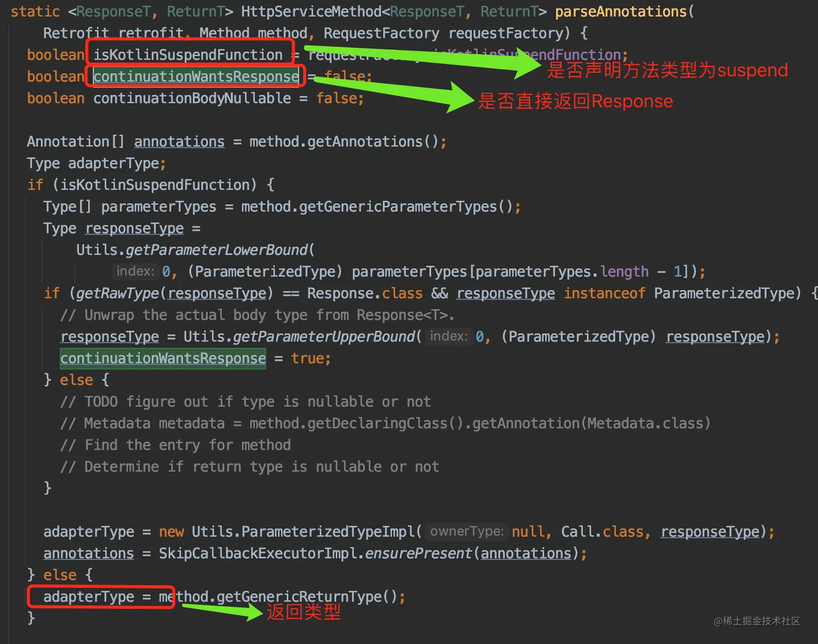818x644 pixels.
Task: Click the 'instanceof' keyword
Action: (x=604, y=293)
